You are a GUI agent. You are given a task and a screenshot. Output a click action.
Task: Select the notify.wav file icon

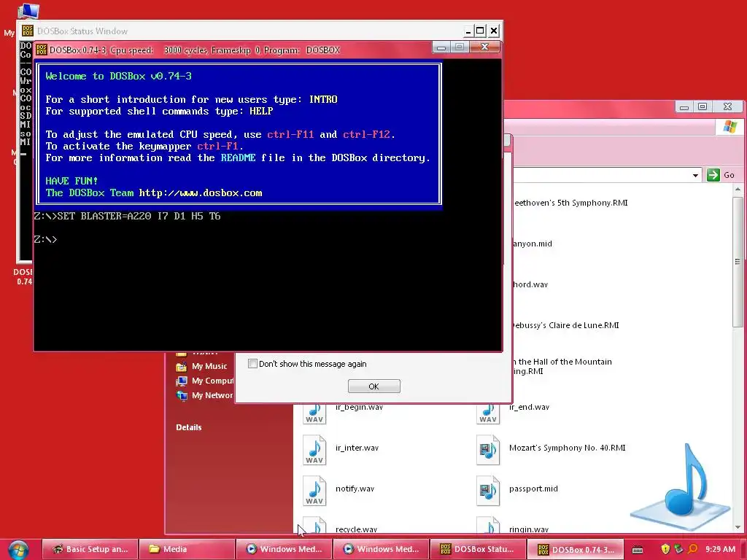314,491
